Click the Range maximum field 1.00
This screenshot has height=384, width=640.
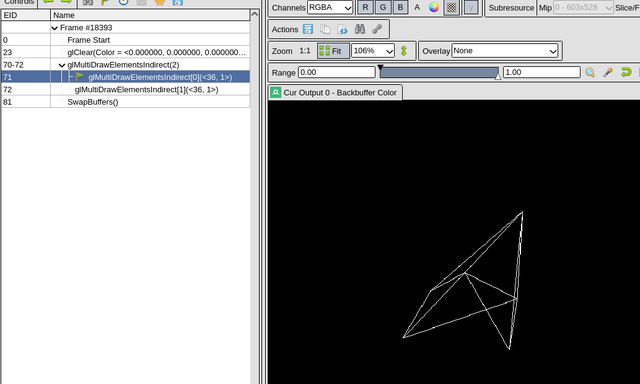[x=542, y=72]
